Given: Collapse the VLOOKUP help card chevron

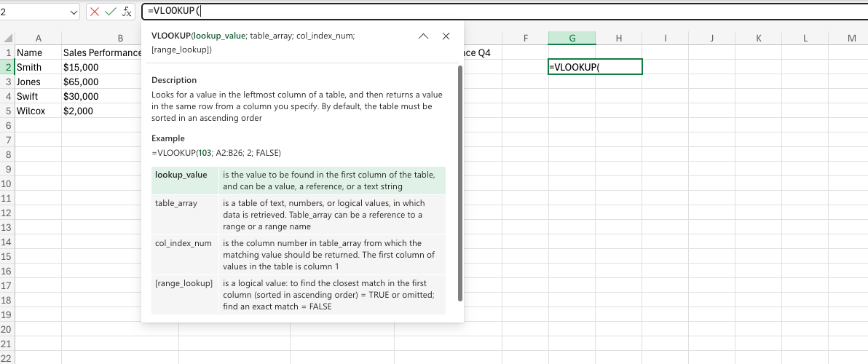Looking at the screenshot, I should pyautogui.click(x=424, y=36).
